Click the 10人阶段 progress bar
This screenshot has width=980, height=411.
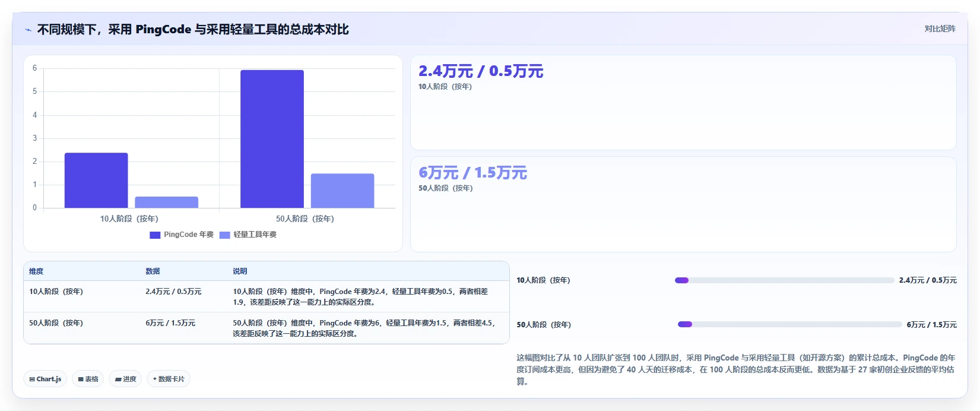coord(784,280)
